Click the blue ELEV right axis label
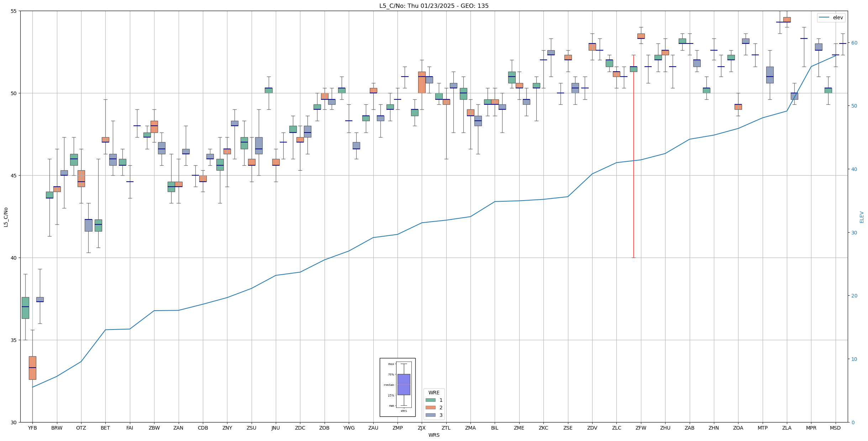 pyautogui.click(x=862, y=217)
